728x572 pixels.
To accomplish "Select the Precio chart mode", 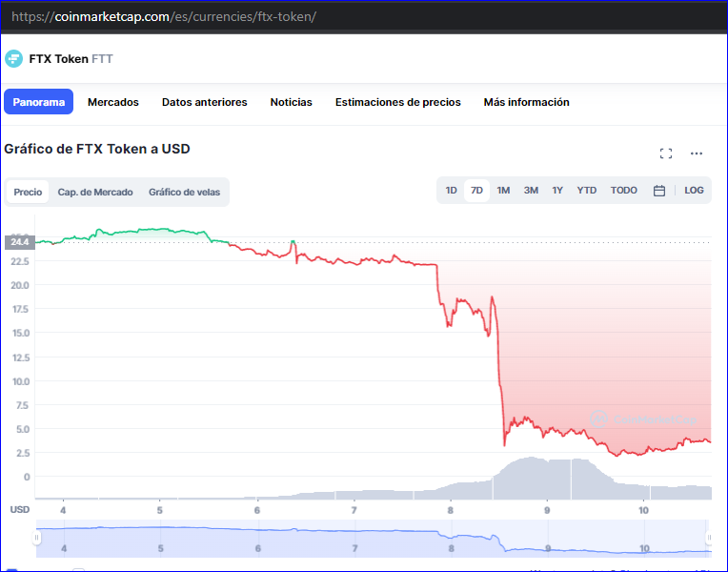I will coord(28,192).
